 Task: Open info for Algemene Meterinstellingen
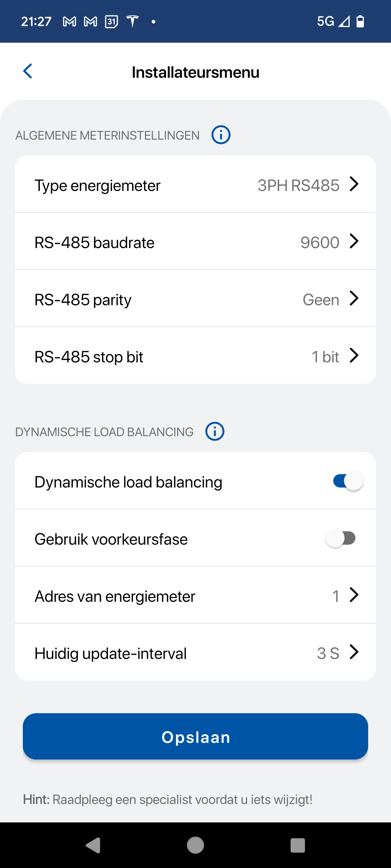point(221,135)
